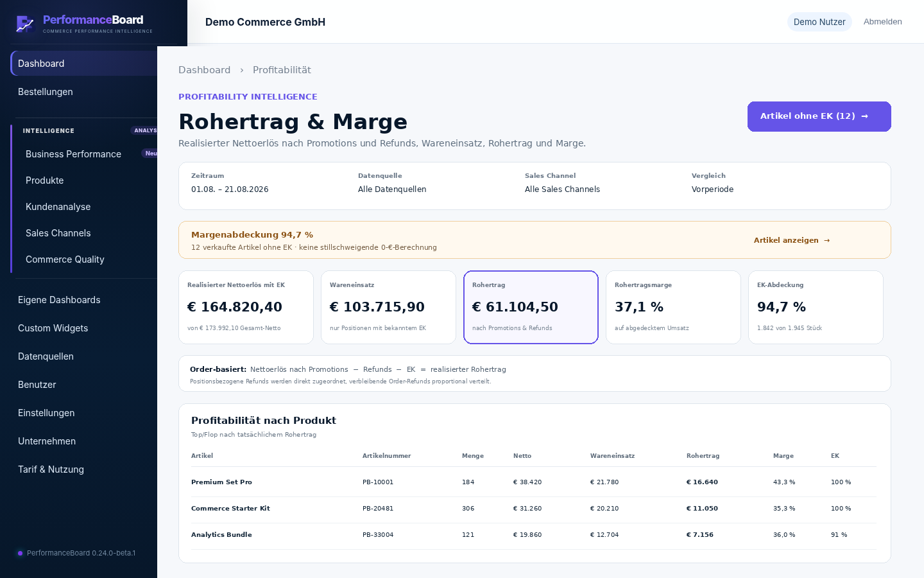This screenshot has height=578, width=924.
Task: Click the Artikelnummer column header
Action: (x=386, y=456)
